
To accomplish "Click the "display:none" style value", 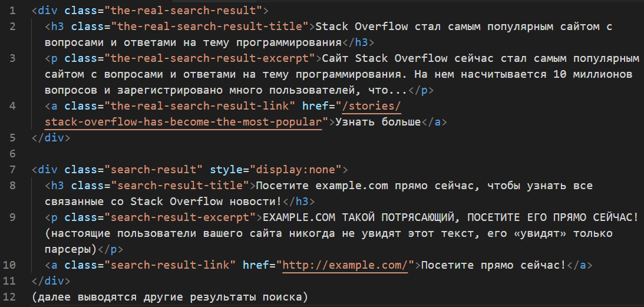I will [x=298, y=170].
